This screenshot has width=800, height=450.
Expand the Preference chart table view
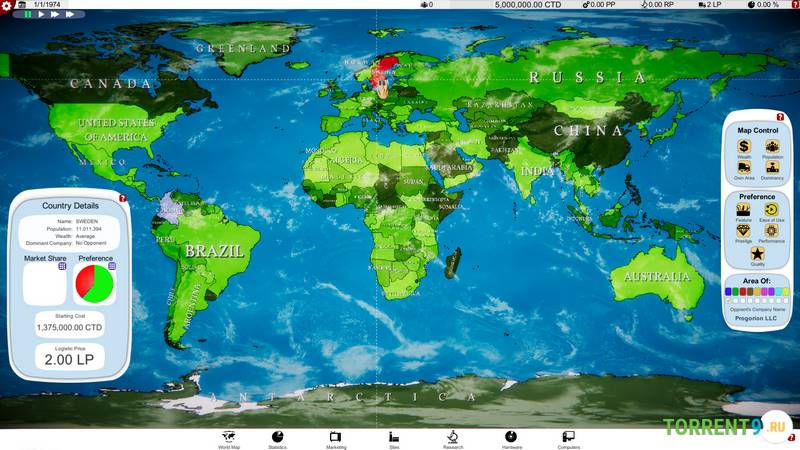pyautogui.click(x=112, y=266)
